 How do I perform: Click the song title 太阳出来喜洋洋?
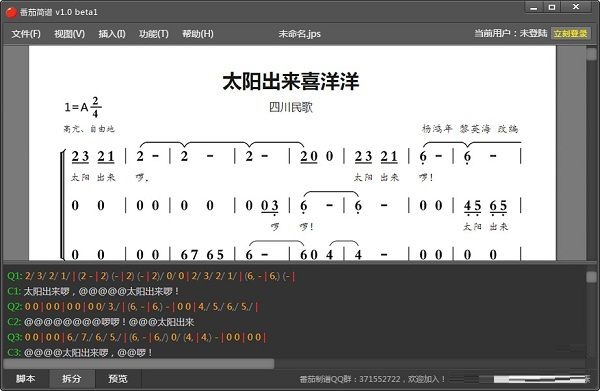pyautogui.click(x=291, y=81)
